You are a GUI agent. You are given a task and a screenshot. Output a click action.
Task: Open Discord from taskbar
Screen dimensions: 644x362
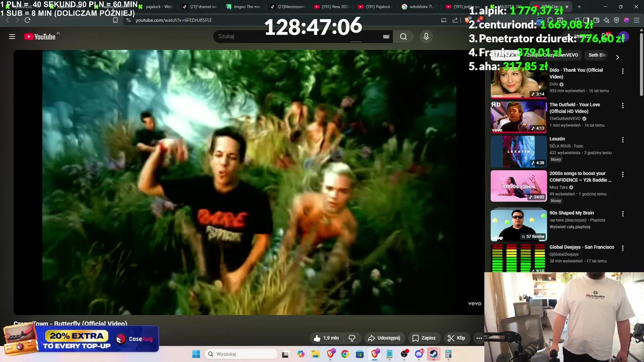[419, 354]
